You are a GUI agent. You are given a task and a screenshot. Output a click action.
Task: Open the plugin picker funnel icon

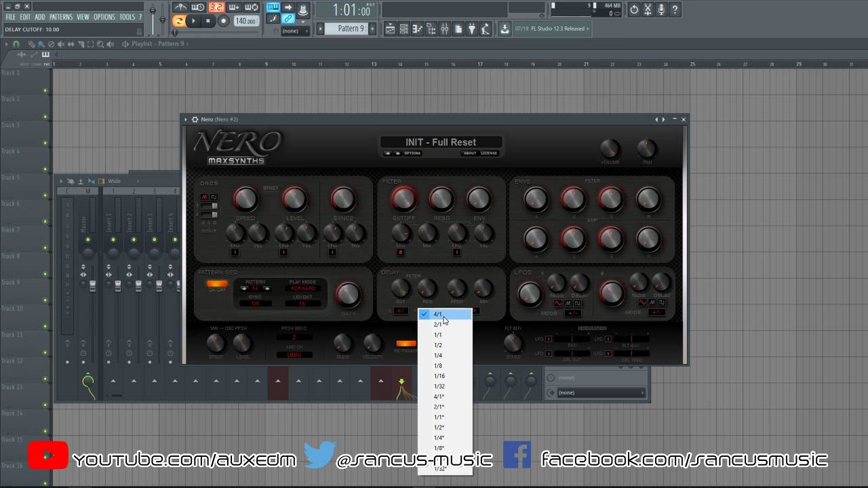pyautogui.click(x=472, y=28)
